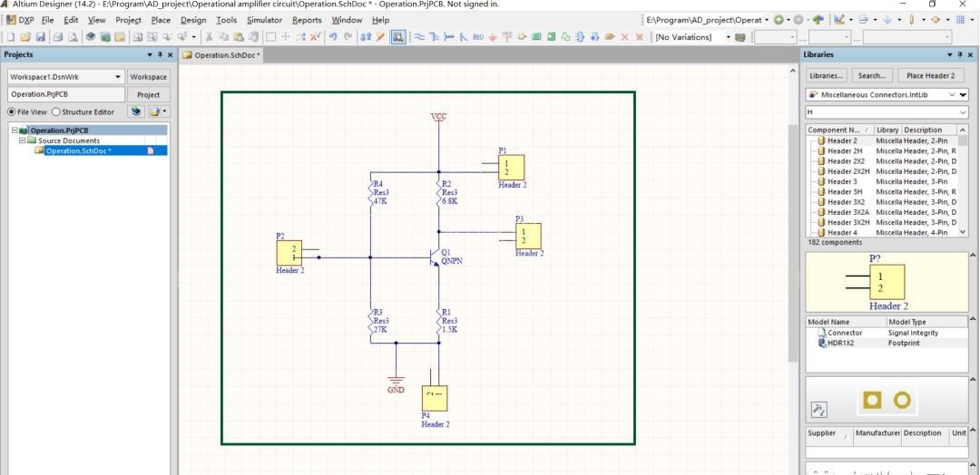The height and width of the screenshot is (475, 980).
Task: Select the File View radio button
Action: coord(12,111)
